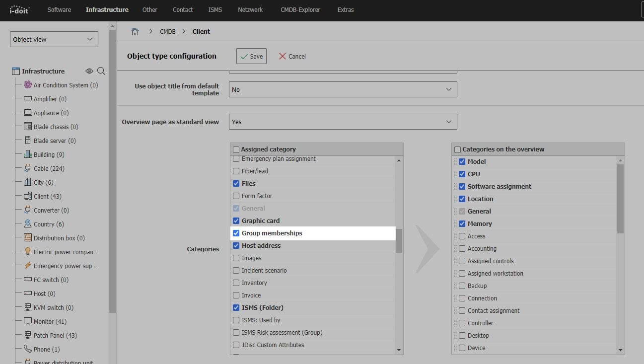Screen dimensions: 644x364
Task: Toggle eye visibility icon next to Infrastructure
Action: point(89,71)
